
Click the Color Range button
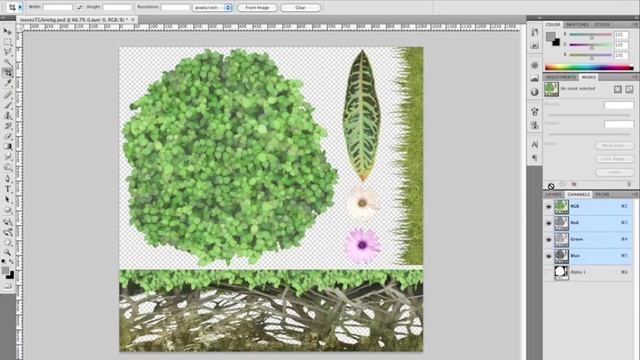pos(615,159)
